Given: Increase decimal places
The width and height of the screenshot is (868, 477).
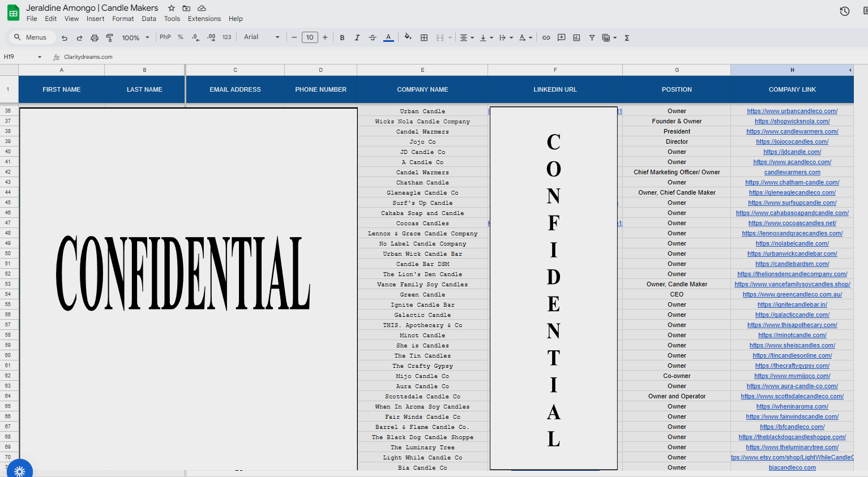Looking at the screenshot, I should [x=211, y=37].
